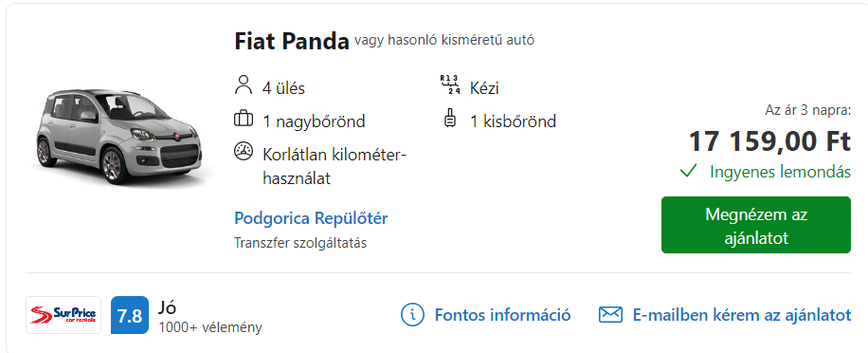
Task: Click the email envelope icon
Action: click(610, 315)
